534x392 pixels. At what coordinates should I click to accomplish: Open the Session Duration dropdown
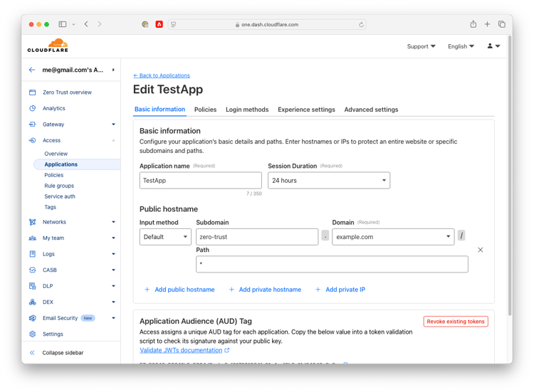(329, 180)
